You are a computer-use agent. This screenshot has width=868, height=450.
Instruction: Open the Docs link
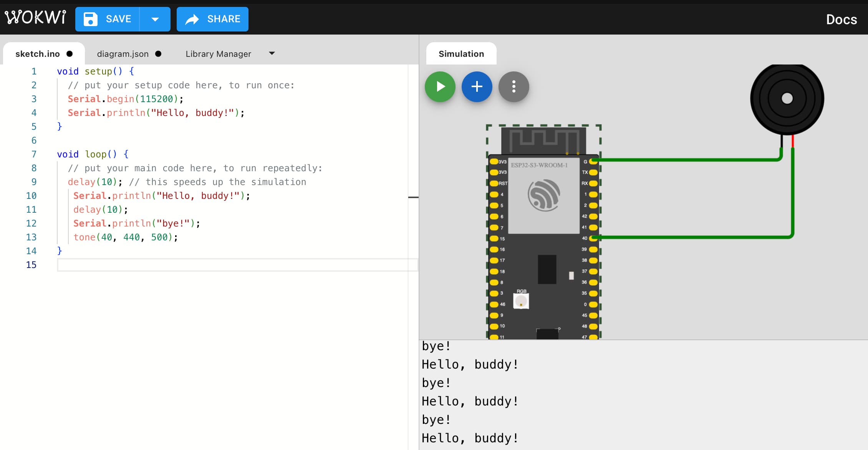point(841,19)
